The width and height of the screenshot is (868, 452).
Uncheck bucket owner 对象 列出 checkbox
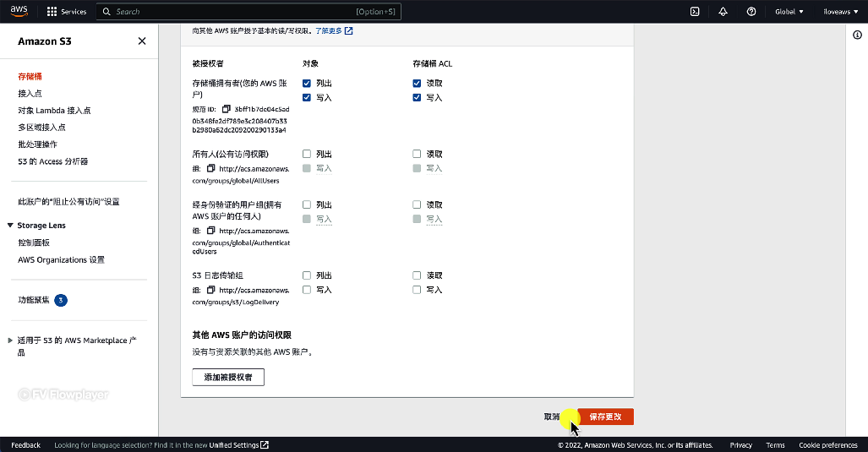click(307, 83)
